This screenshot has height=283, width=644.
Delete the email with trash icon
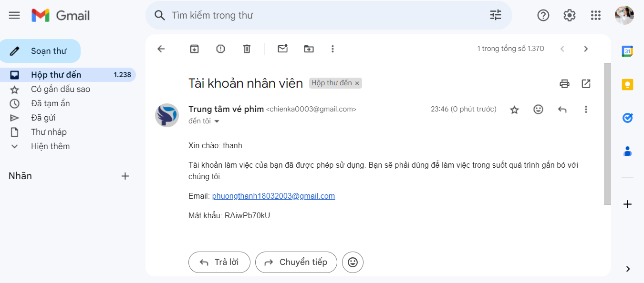click(x=247, y=49)
